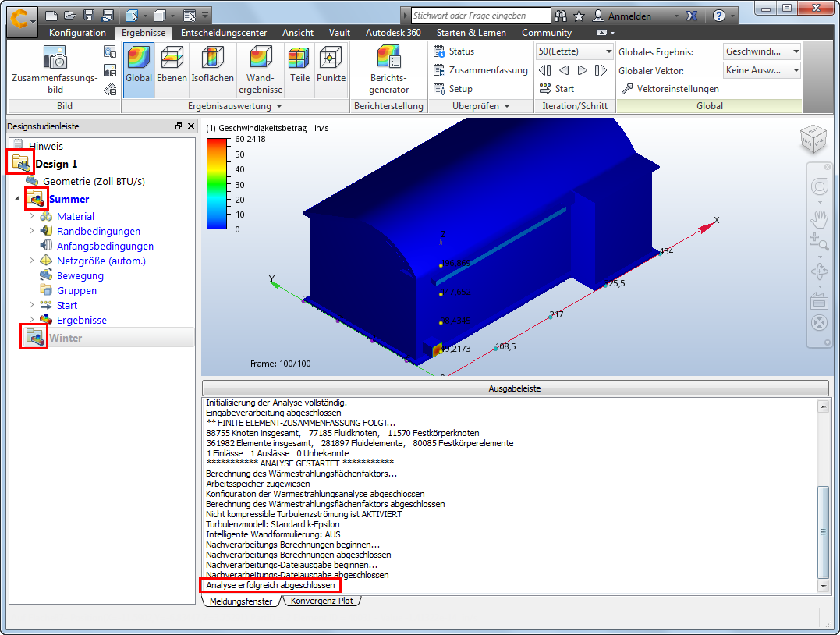Expand the Ergebnisauswertung panel arrow
The image size is (840, 635).
coord(279,106)
